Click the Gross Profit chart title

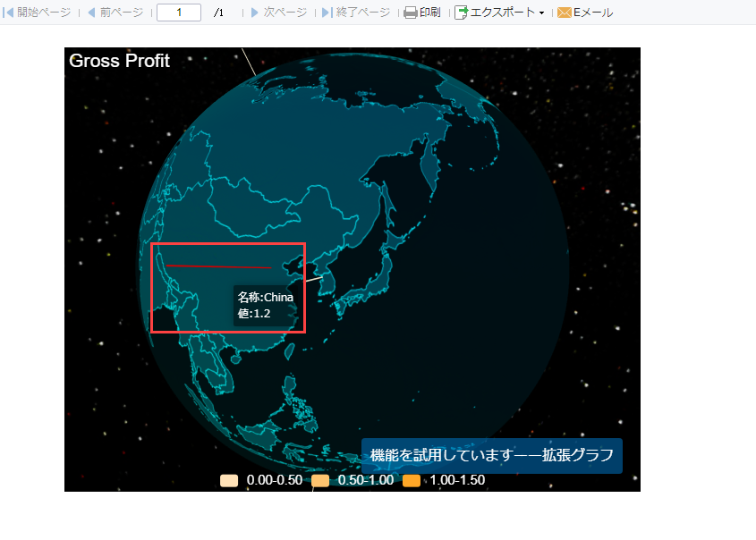point(120,61)
